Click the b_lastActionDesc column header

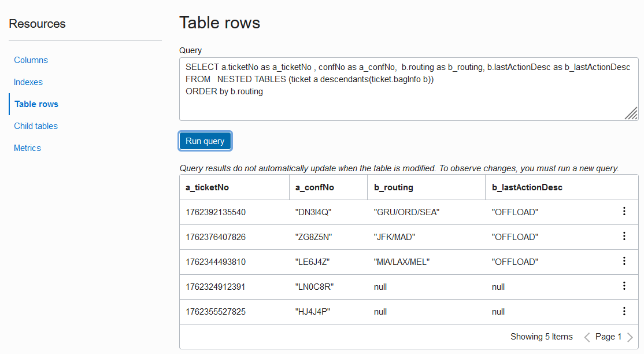pyautogui.click(x=527, y=187)
